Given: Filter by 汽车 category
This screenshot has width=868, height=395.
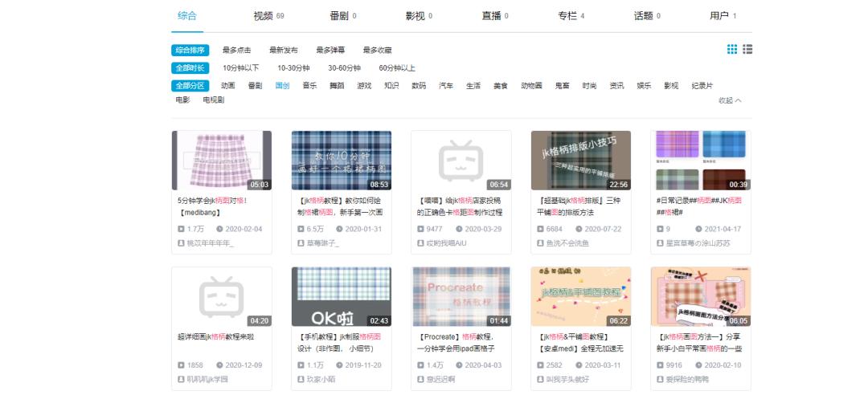Looking at the screenshot, I should coord(446,86).
